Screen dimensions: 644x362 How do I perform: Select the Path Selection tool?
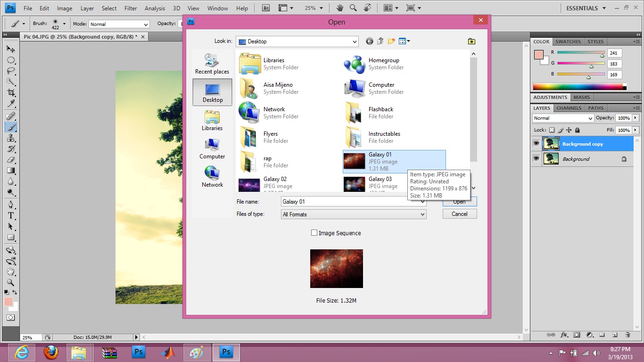(11, 226)
